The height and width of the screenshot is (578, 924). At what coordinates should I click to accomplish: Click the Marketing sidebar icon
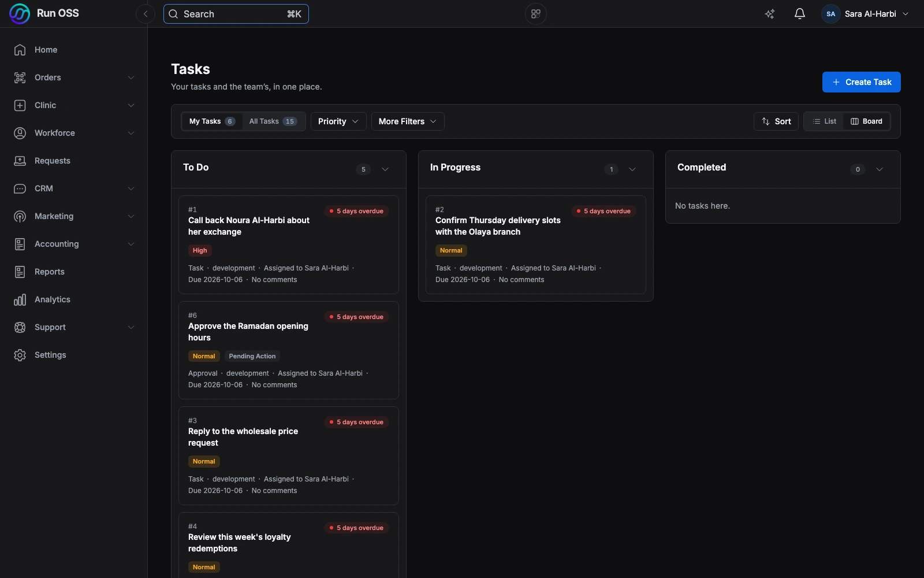20,216
